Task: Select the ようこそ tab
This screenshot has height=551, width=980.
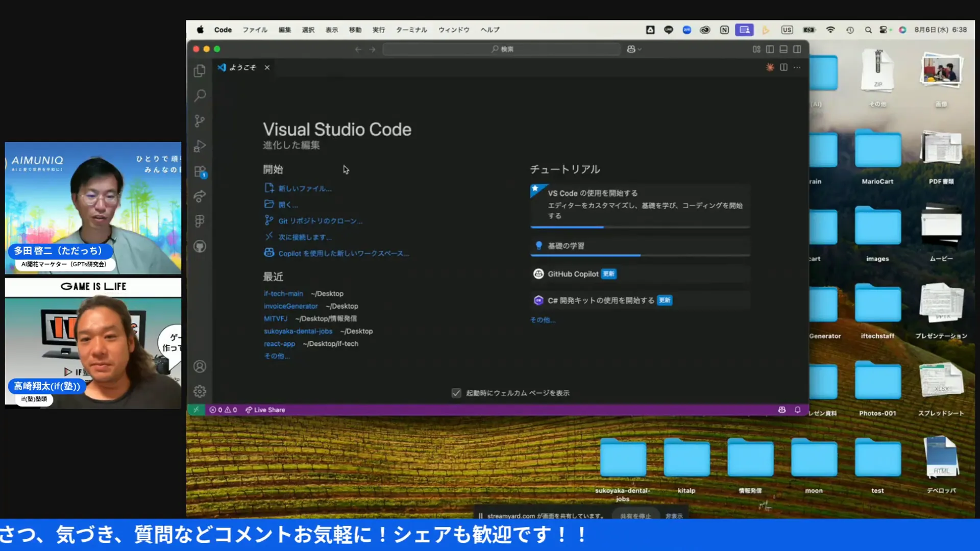Action: (242, 67)
